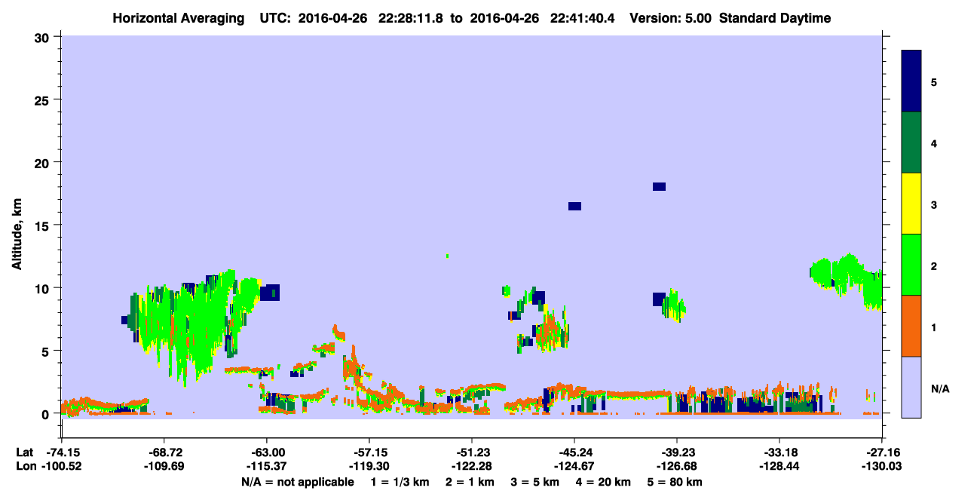Click the start time '22:28:11.8'
Image resolution: width=980 pixels, height=503 pixels.
[412, 18]
